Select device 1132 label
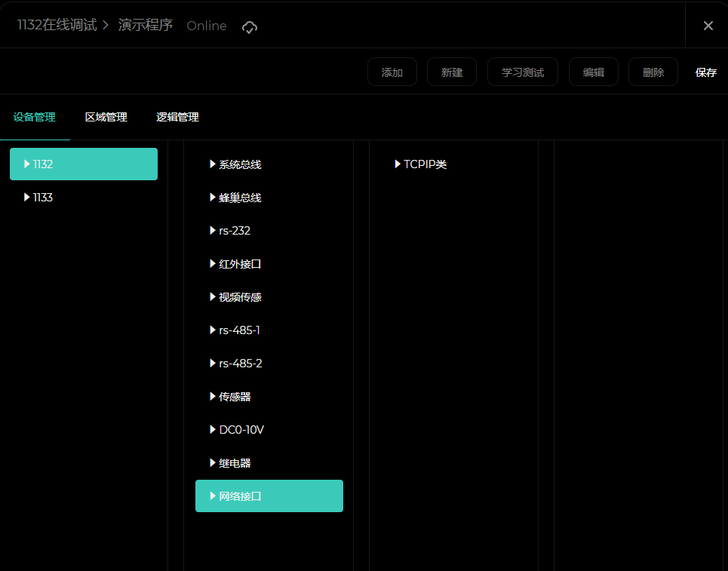This screenshot has width=728, height=571. pyautogui.click(x=43, y=164)
